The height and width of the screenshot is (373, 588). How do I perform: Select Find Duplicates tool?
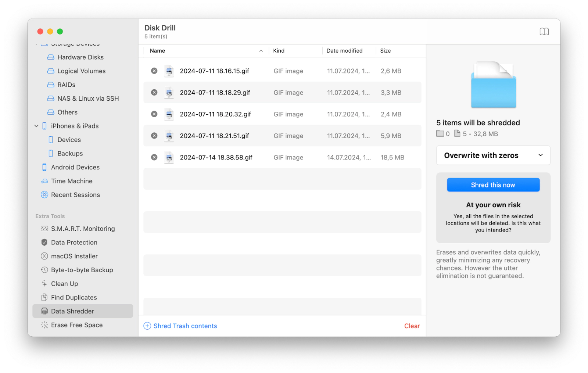click(74, 297)
